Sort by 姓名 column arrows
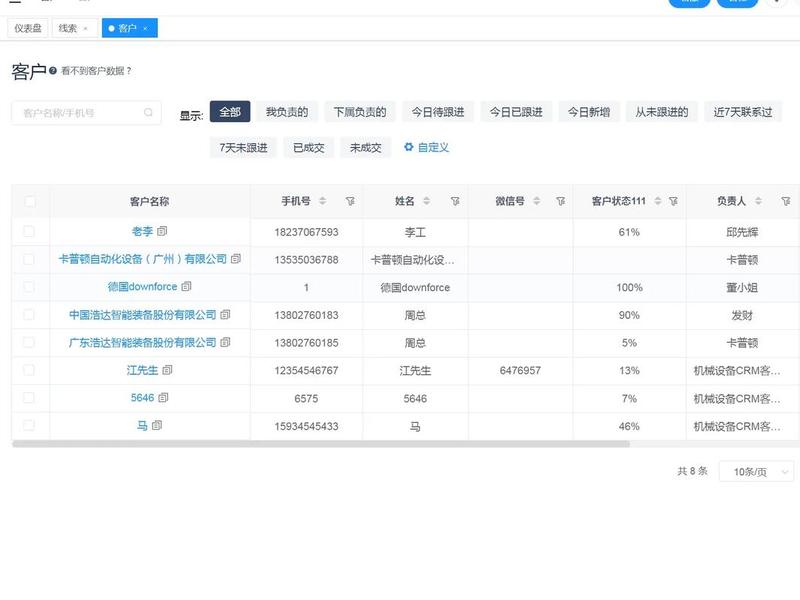 point(427,201)
